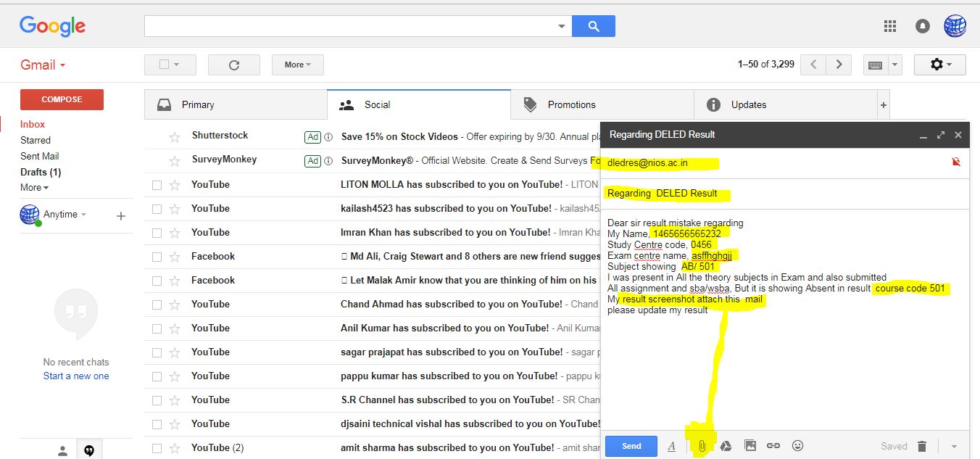Insert link in the compose window
This screenshot has height=459, width=980.
pos(773,445)
